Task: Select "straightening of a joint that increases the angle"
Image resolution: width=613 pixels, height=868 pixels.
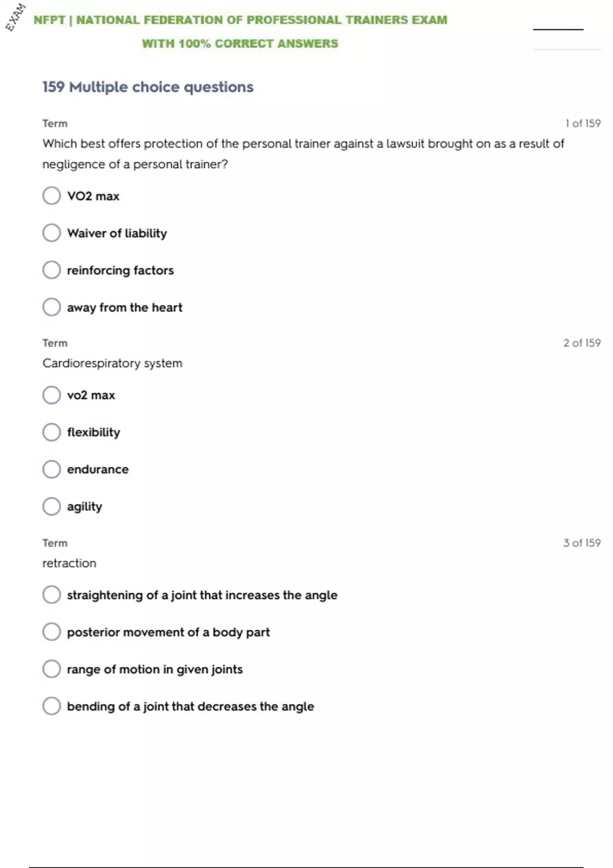Action: click(x=52, y=595)
